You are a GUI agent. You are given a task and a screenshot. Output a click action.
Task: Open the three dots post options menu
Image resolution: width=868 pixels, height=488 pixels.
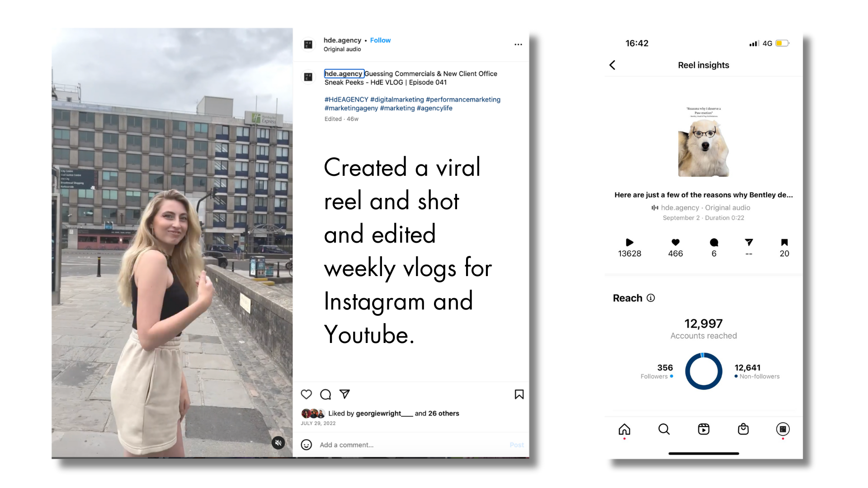[x=518, y=44]
